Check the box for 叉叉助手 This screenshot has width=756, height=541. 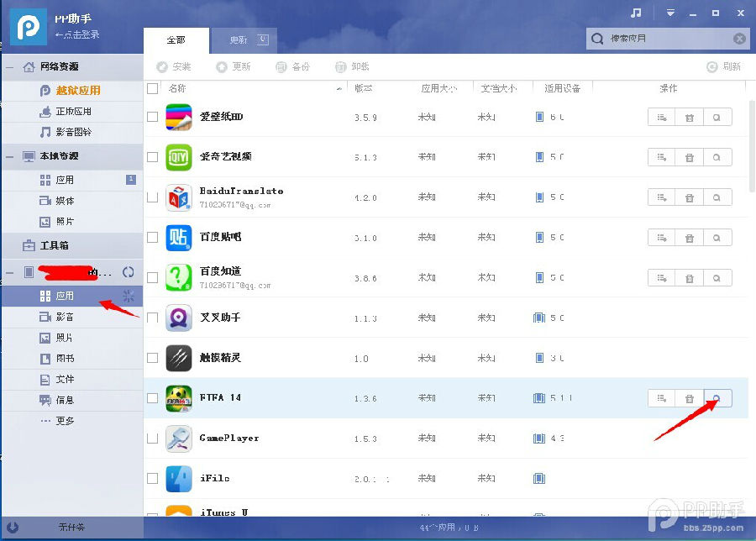point(152,318)
